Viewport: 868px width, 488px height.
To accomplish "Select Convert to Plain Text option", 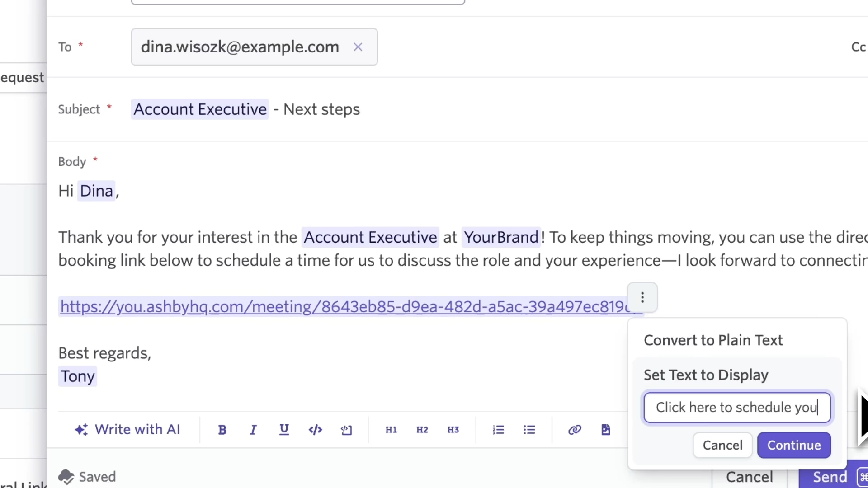I will pyautogui.click(x=713, y=340).
